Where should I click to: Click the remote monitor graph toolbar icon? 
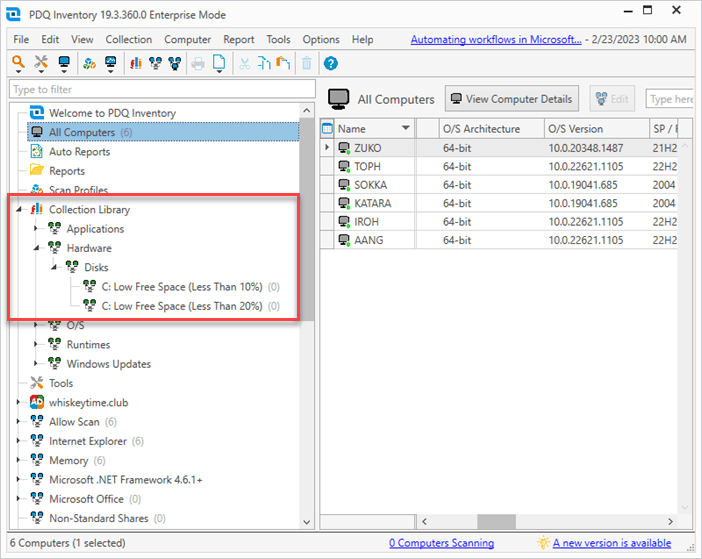tap(110, 62)
